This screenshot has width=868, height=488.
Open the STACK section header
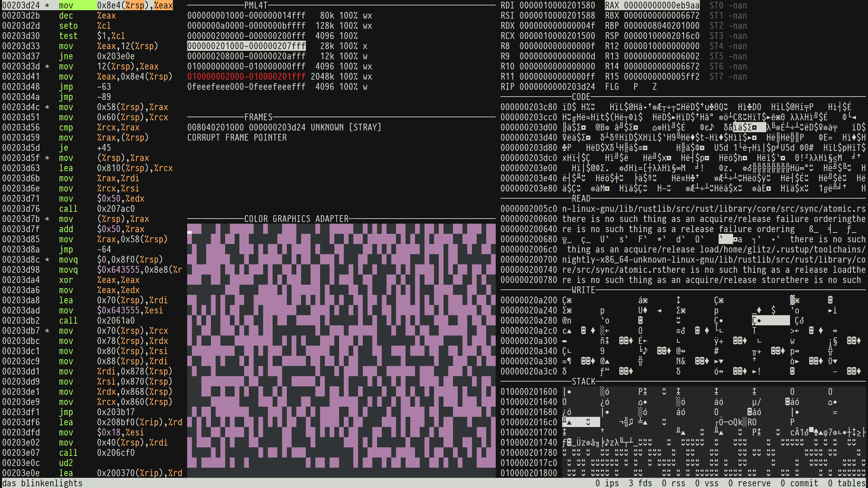tap(583, 382)
